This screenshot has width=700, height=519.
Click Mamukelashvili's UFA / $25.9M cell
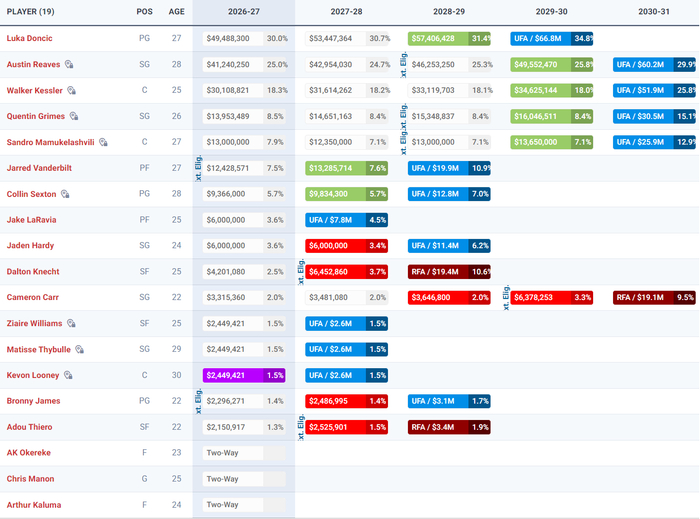(654, 142)
